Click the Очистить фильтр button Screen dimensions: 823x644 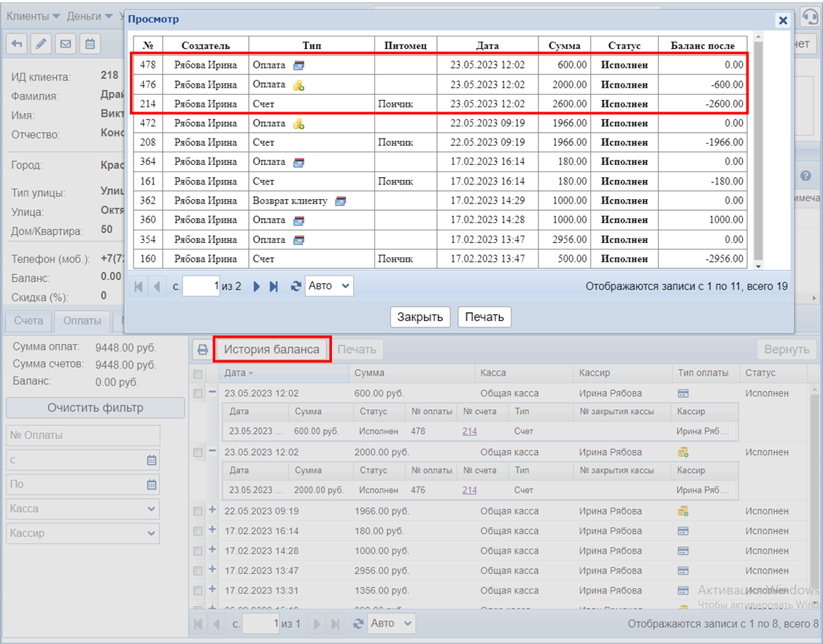[x=95, y=408]
